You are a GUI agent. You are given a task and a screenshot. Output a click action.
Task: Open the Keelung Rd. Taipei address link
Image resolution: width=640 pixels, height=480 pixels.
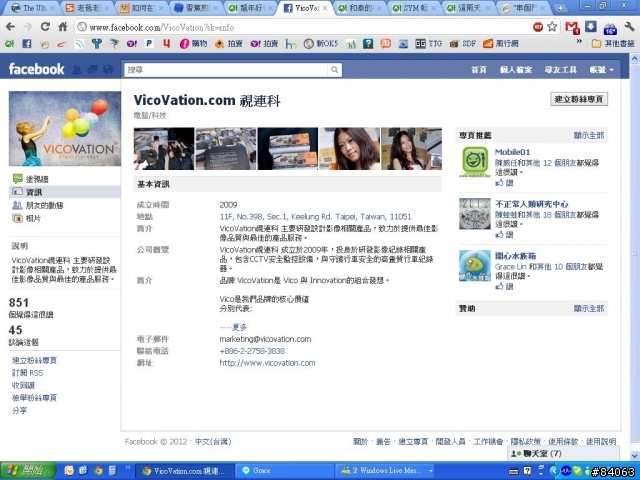tap(315, 216)
